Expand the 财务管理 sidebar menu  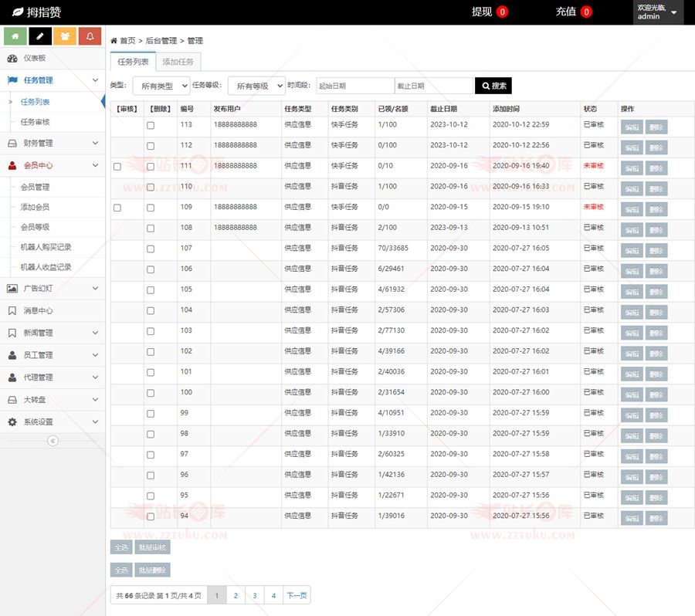pyautogui.click(x=53, y=143)
